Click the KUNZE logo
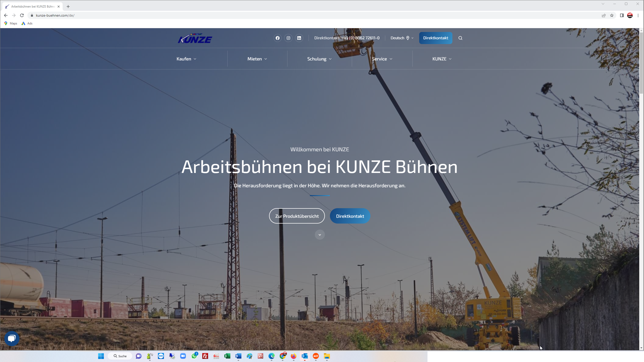 (x=195, y=38)
